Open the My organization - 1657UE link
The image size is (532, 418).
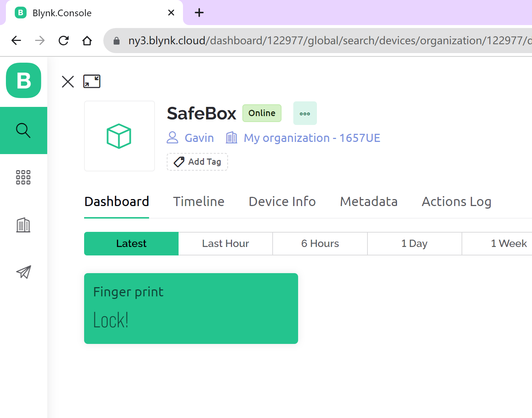[x=312, y=138]
